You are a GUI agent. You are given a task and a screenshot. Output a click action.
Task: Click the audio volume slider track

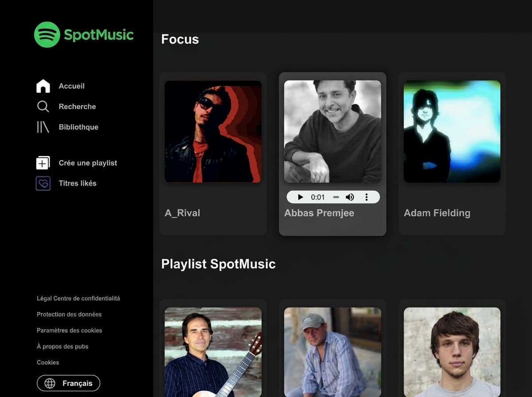coord(336,197)
